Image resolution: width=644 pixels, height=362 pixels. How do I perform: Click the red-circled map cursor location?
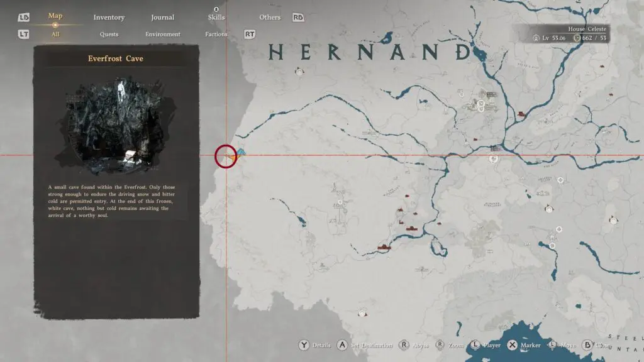pyautogui.click(x=226, y=156)
